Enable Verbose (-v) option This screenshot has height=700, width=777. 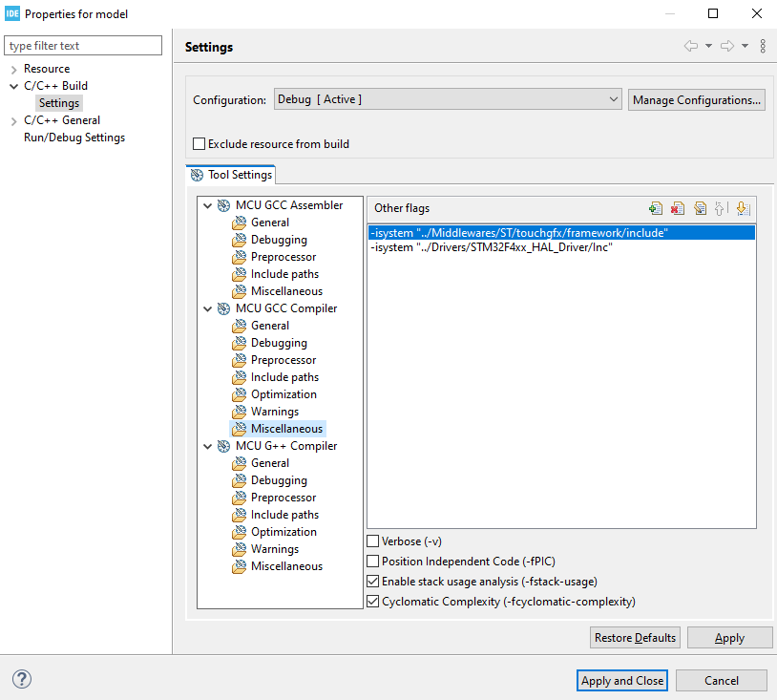coord(372,541)
